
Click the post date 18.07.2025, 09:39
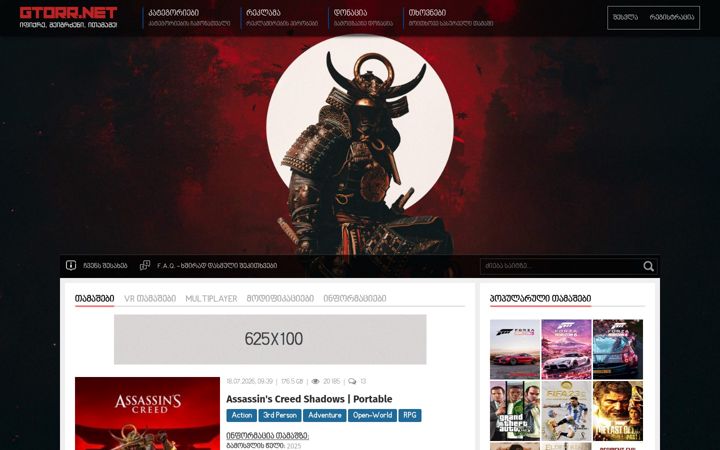pos(249,381)
